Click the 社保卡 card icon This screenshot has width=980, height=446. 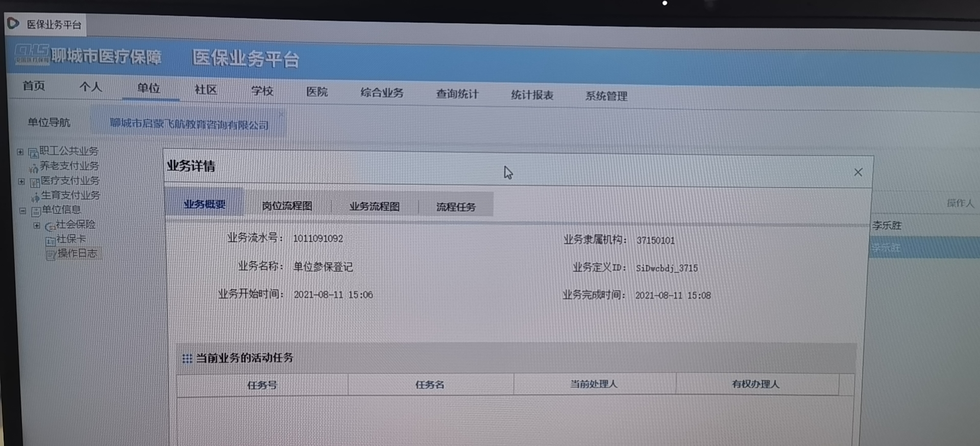(x=51, y=241)
